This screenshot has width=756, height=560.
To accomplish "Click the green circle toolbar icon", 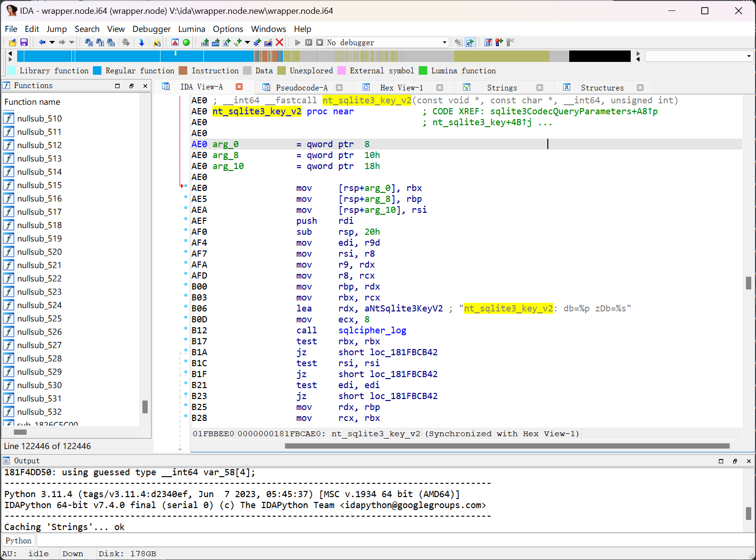I will pyautogui.click(x=186, y=42).
